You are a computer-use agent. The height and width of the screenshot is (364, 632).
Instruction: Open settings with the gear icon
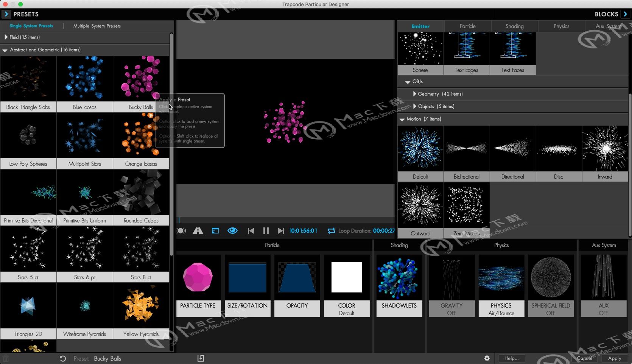(x=487, y=358)
